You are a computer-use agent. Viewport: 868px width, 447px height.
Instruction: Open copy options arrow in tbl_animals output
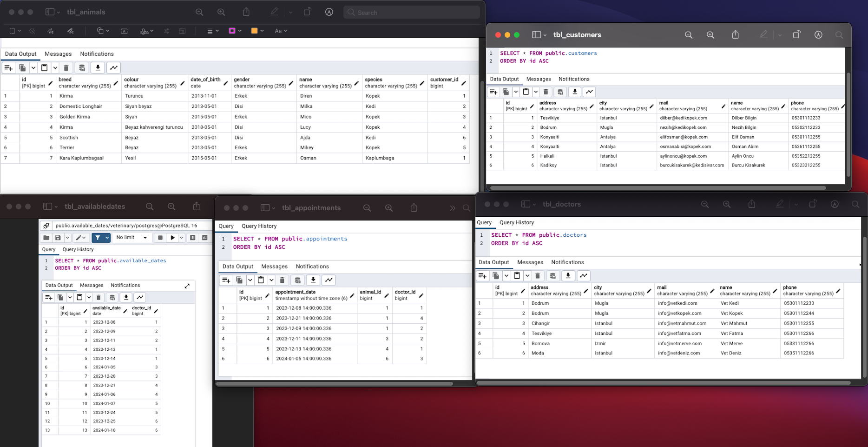tap(33, 68)
